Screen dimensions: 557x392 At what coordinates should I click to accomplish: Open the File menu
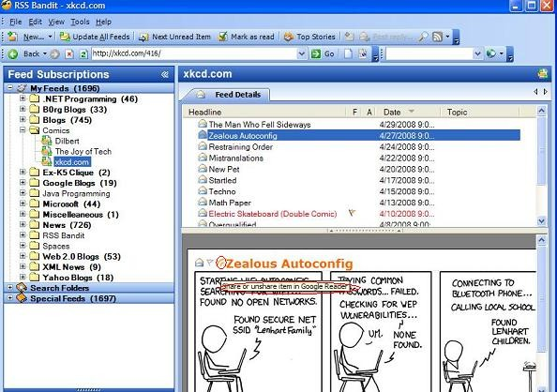click(15, 22)
